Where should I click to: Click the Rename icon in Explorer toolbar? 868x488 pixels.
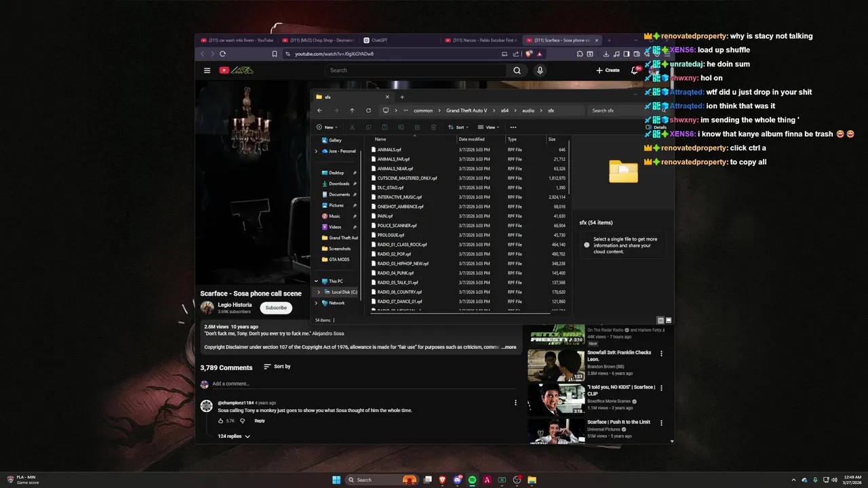point(401,127)
